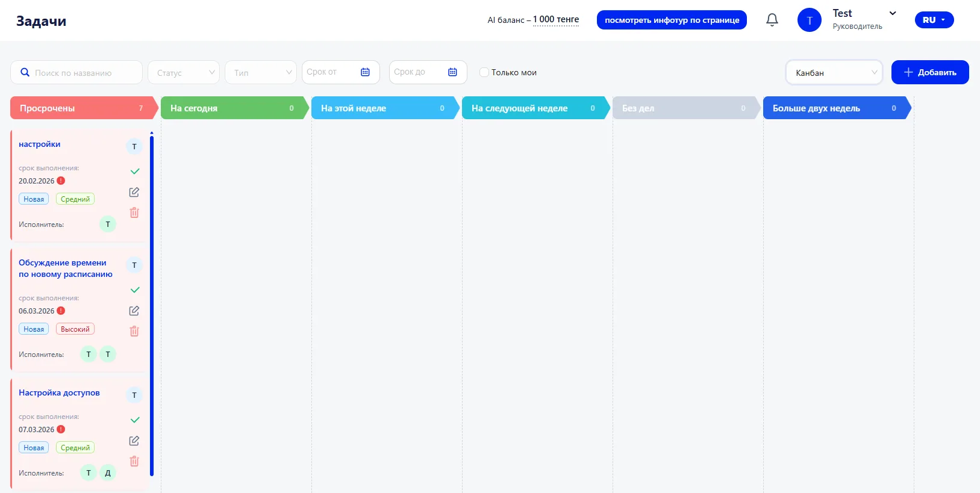Delete the 'Настройка доступов' task
Image resolution: width=980 pixels, height=493 pixels.
point(134,461)
